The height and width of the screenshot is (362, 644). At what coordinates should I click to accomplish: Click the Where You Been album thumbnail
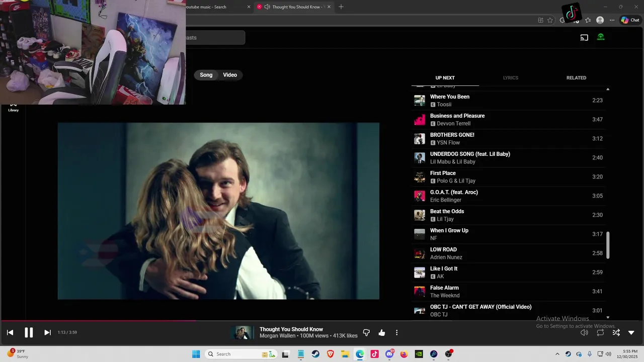[420, 101]
